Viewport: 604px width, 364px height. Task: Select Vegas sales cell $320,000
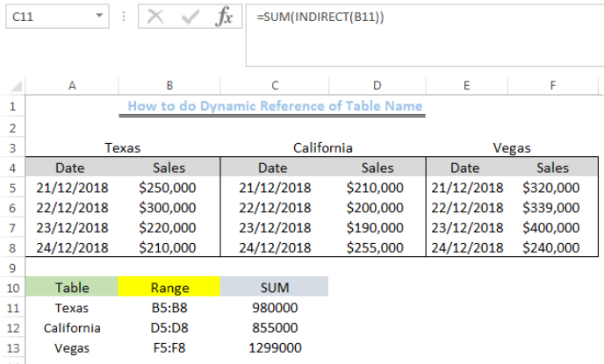coord(550,188)
